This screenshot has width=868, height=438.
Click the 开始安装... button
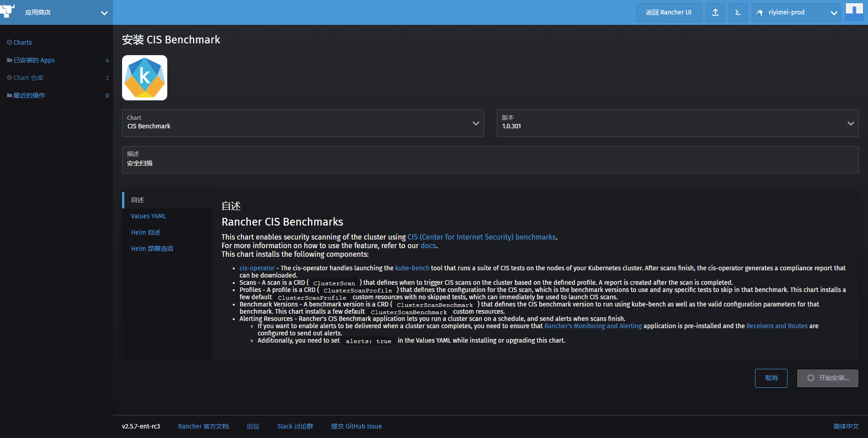point(828,378)
